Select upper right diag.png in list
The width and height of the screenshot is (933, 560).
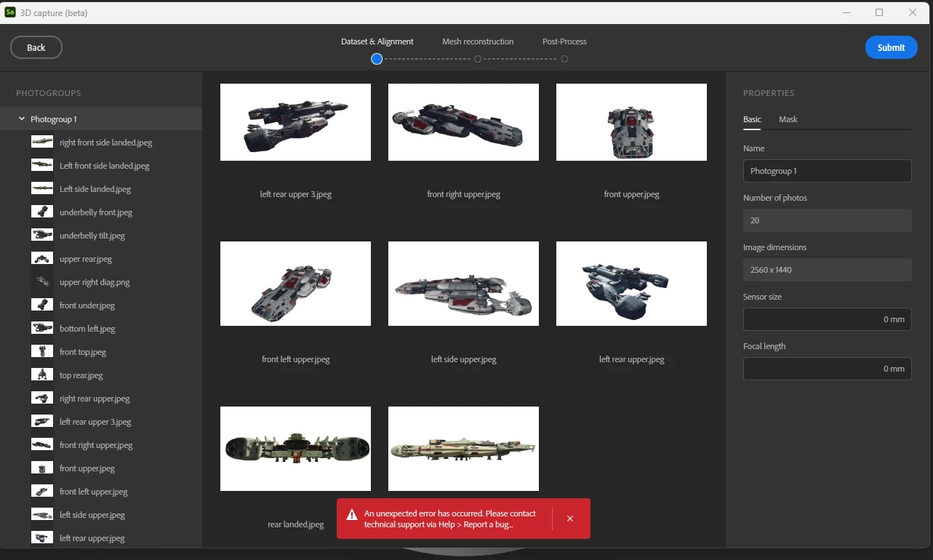click(x=101, y=282)
